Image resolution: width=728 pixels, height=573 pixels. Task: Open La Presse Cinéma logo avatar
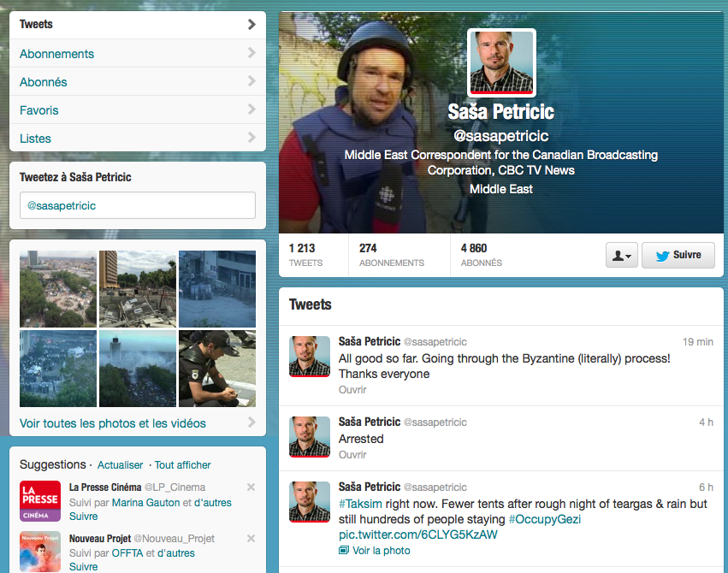point(40,501)
